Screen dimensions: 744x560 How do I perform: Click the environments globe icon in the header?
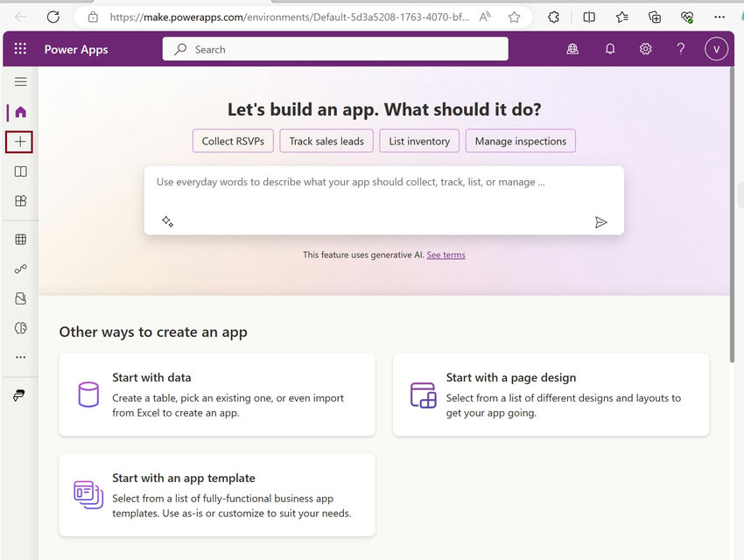(572, 49)
